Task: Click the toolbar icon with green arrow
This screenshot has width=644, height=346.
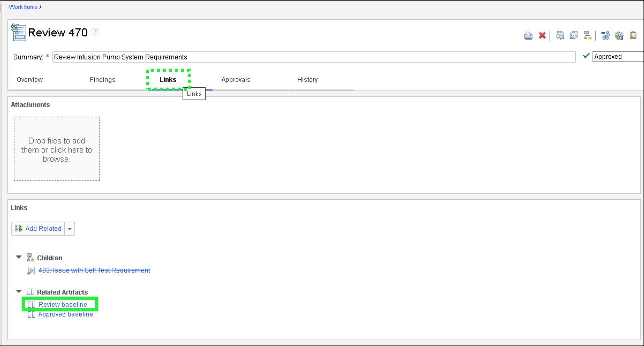Action: [x=619, y=36]
